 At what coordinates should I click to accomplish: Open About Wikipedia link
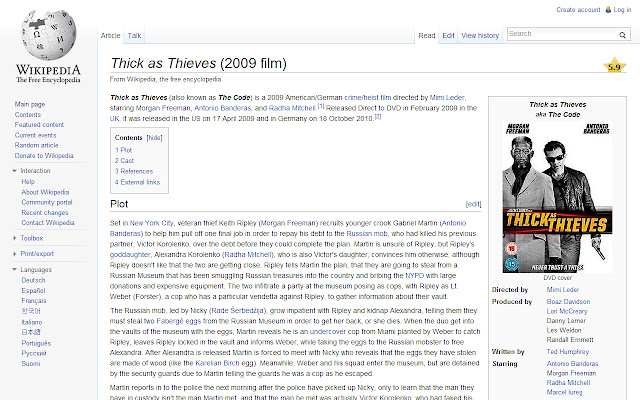pyautogui.click(x=45, y=192)
